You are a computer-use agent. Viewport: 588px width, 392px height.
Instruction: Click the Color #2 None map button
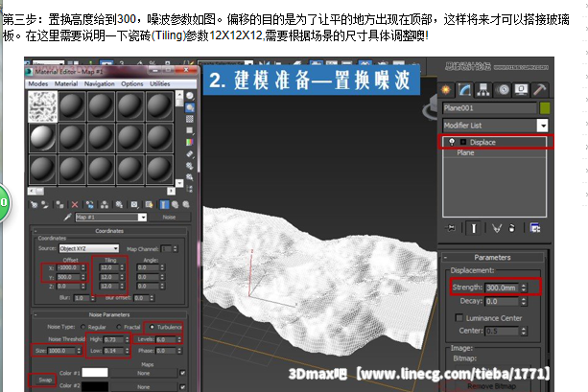[143, 387]
